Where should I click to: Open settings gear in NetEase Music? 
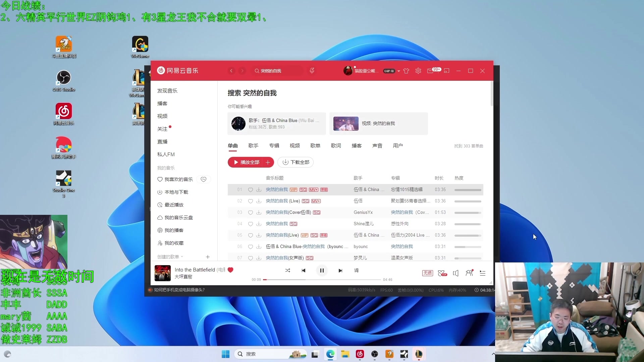418,71
